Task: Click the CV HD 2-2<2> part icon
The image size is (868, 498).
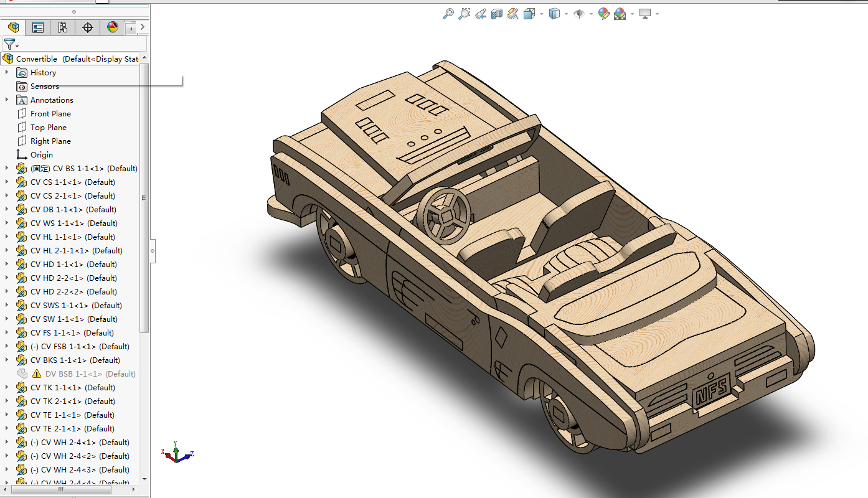Action: coord(22,291)
